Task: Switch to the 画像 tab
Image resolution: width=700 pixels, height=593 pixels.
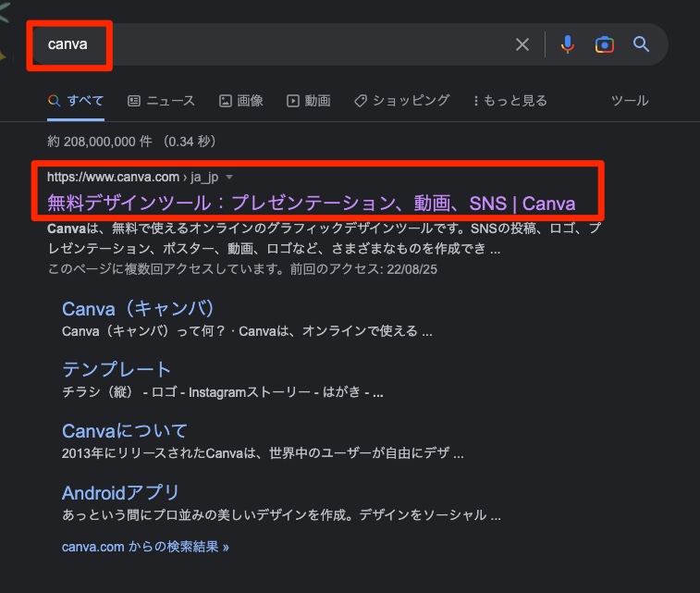Action: 241,101
